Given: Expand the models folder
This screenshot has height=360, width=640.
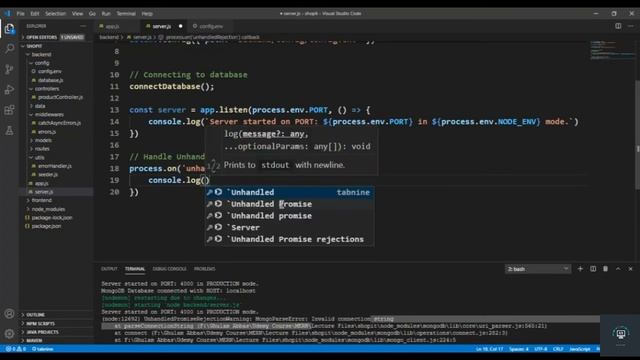Looking at the screenshot, I should pos(56,140).
